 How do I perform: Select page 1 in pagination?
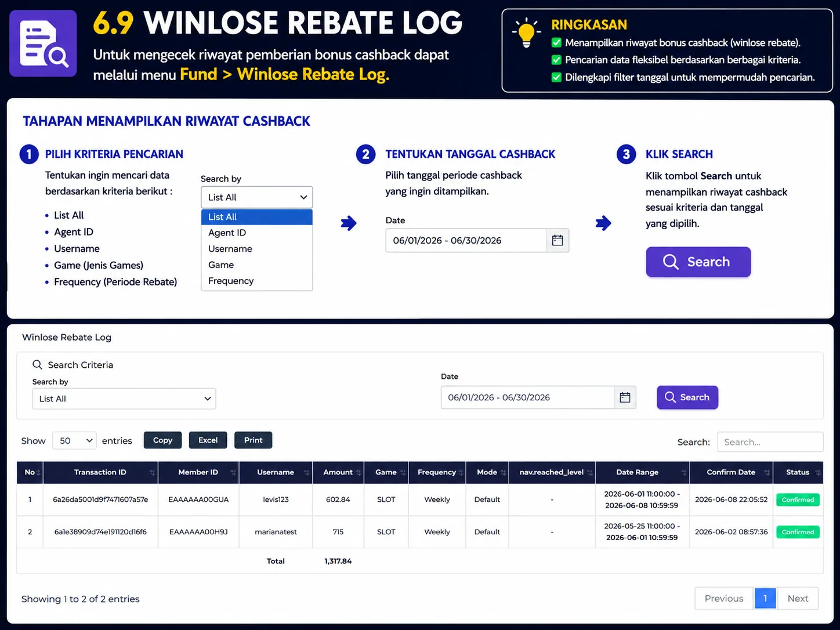coord(765,598)
